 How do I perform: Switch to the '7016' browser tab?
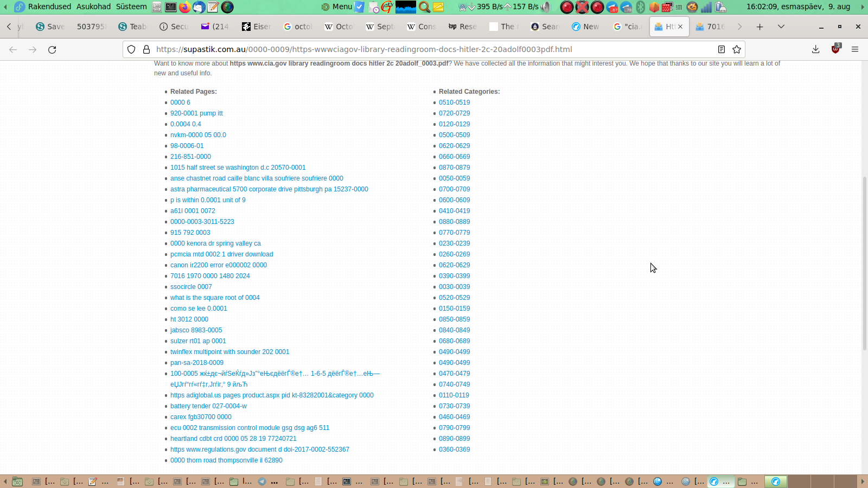tap(711, 27)
